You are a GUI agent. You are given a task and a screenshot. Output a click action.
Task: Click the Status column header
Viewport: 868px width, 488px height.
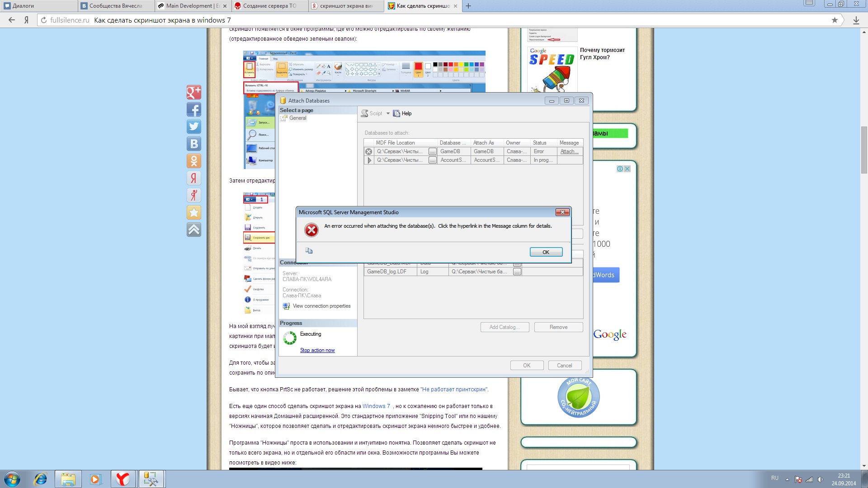click(543, 143)
